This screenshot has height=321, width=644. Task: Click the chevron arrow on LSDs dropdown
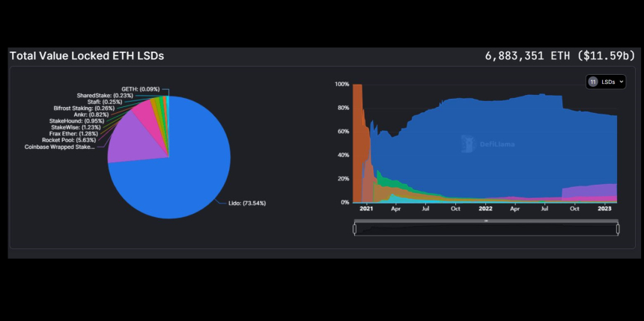[622, 82]
